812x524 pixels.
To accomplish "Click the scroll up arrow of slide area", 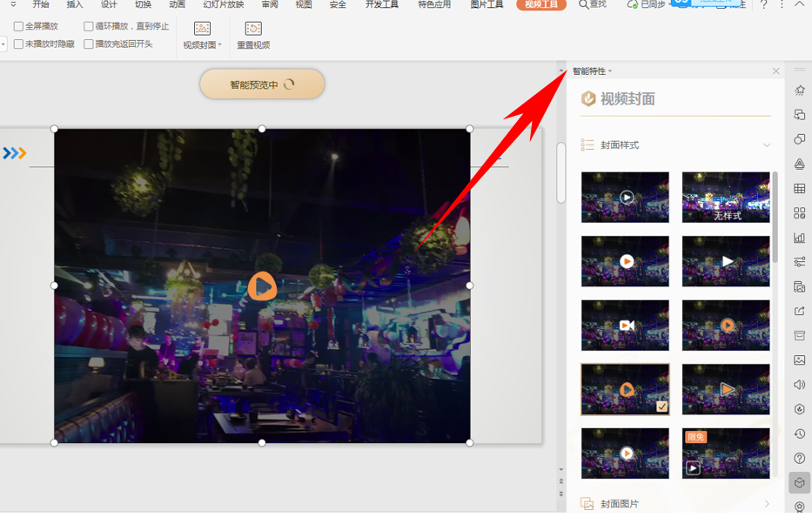I will 560,70.
